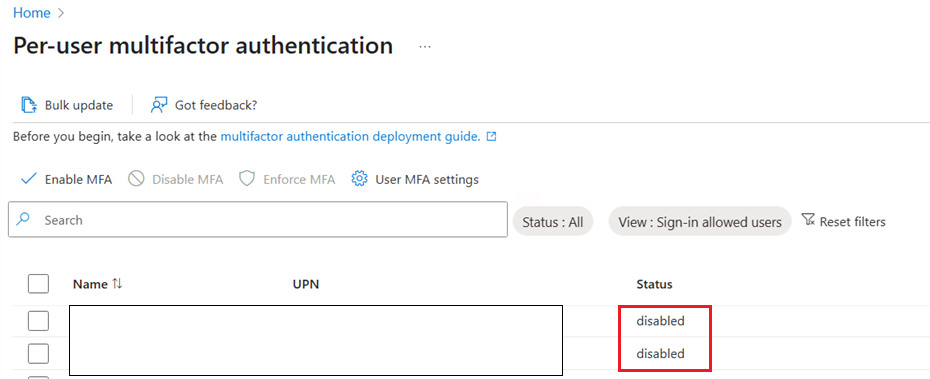This screenshot has width=930, height=379.
Task: Focus the Search input field
Action: click(x=258, y=219)
